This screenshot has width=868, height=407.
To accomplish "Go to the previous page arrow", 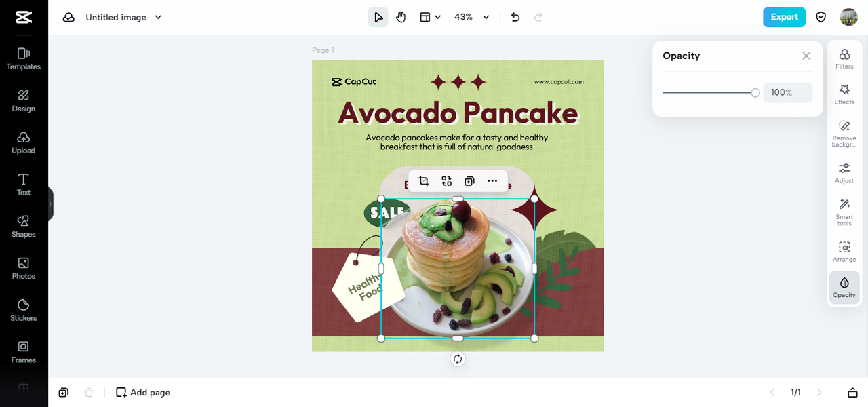I will pyautogui.click(x=772, y=392).
